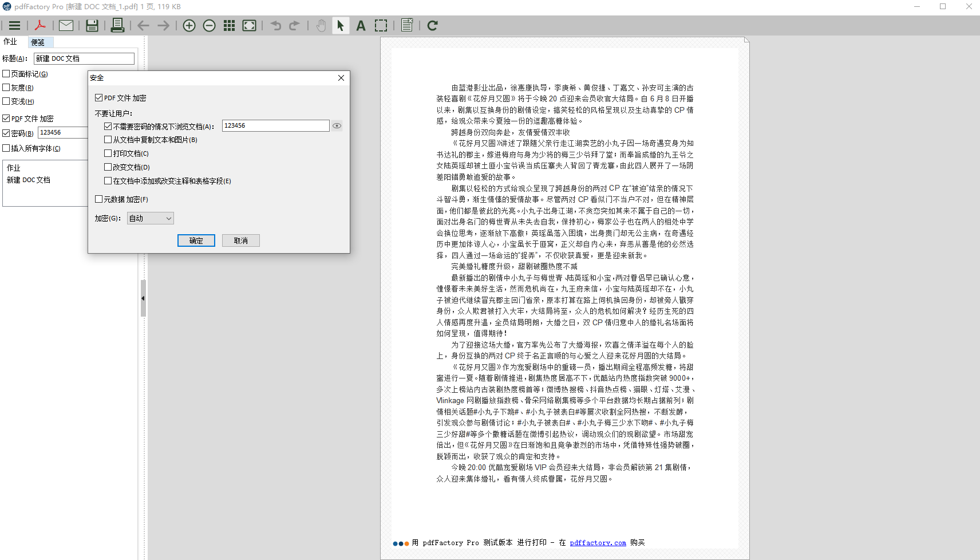
Task: Open the 加密 dropdown set to 自动
Action: pyautogui.click(x=151, y=218)
